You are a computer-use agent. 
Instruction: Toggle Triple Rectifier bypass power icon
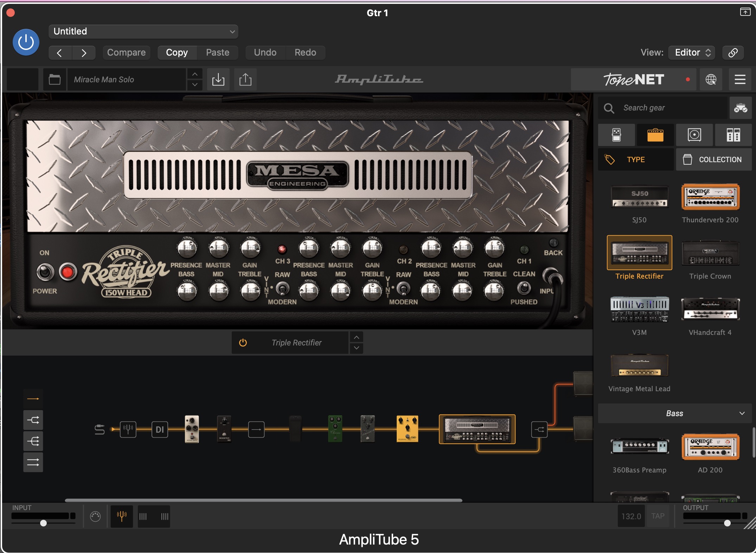(243, 343)
